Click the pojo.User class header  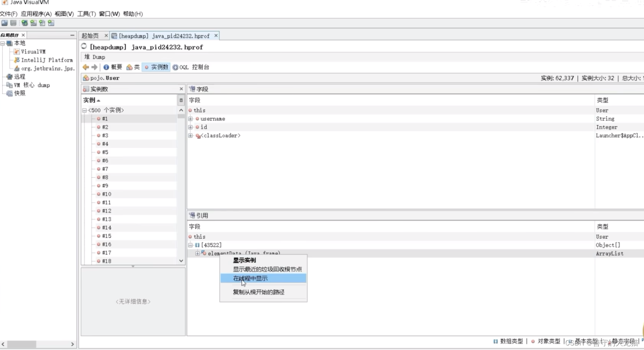105,78
